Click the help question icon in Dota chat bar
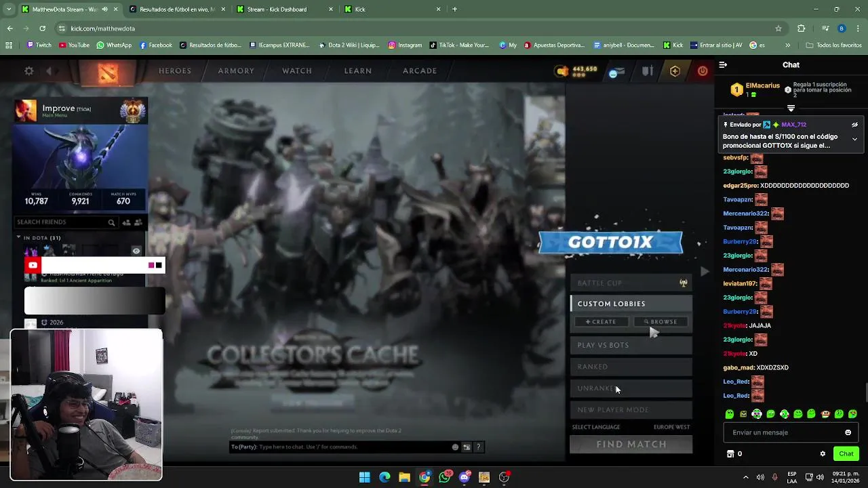The height and width of the screenshot is (488, 868). (x=478, y=447)
